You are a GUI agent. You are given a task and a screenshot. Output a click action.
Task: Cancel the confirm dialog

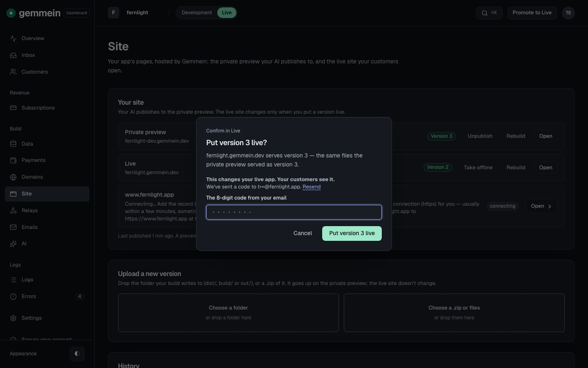(x=303, y=233)
